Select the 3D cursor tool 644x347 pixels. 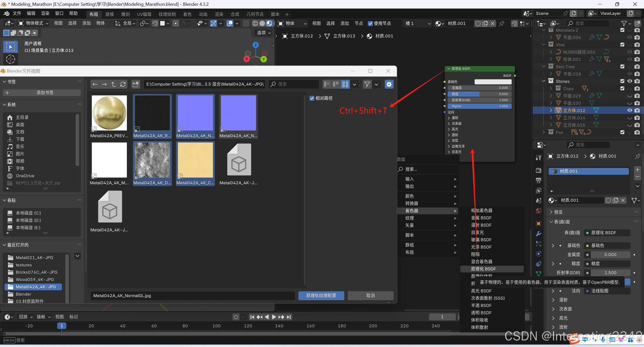pos(10,59)
